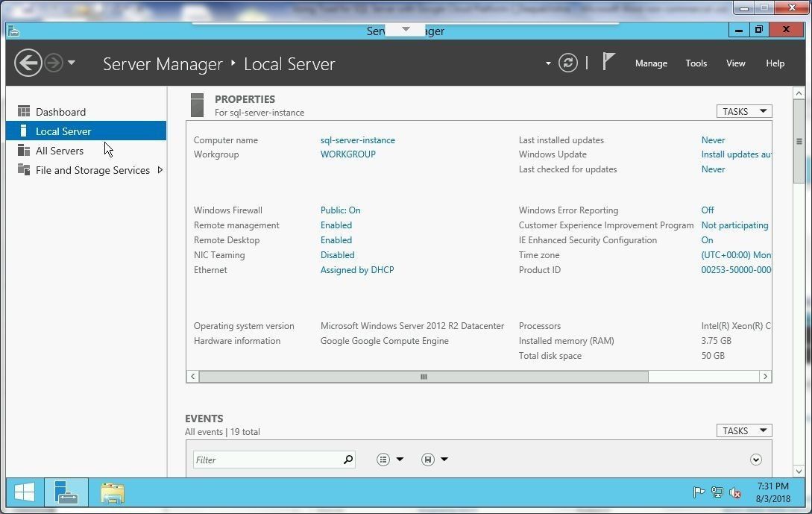Click the Windows Firewall 'Public: On' link
The height and width of the screenshot is (514, 812).
(340, 210)
